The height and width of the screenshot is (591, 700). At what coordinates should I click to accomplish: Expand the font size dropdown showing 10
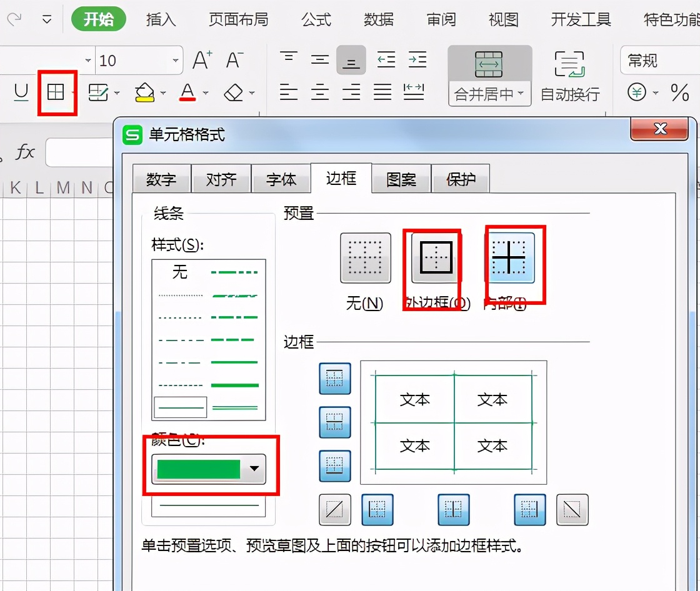click(176, 60)
